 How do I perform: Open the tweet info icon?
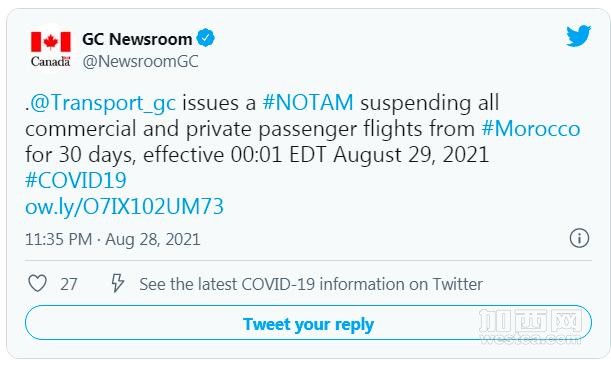tap(579, 238)
